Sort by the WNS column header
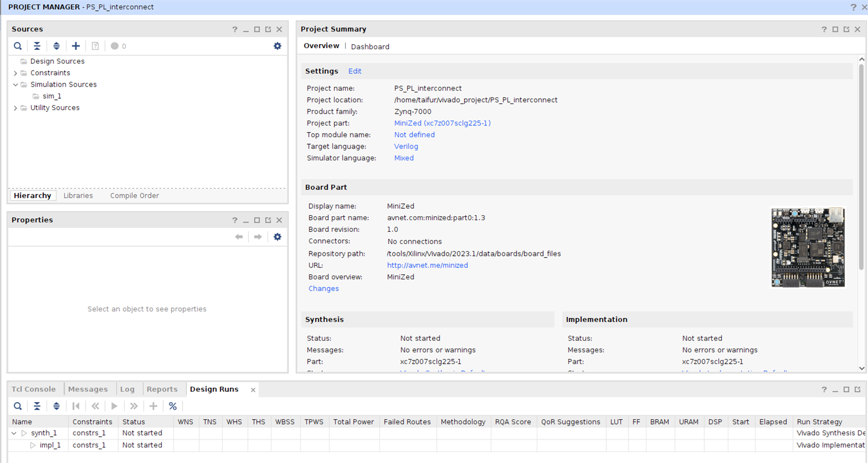 pos(185,422)
